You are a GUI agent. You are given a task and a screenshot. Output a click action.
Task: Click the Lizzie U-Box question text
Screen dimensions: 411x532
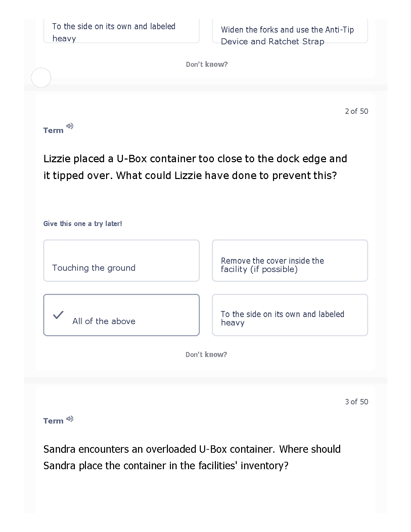click(x=195, y=167)
